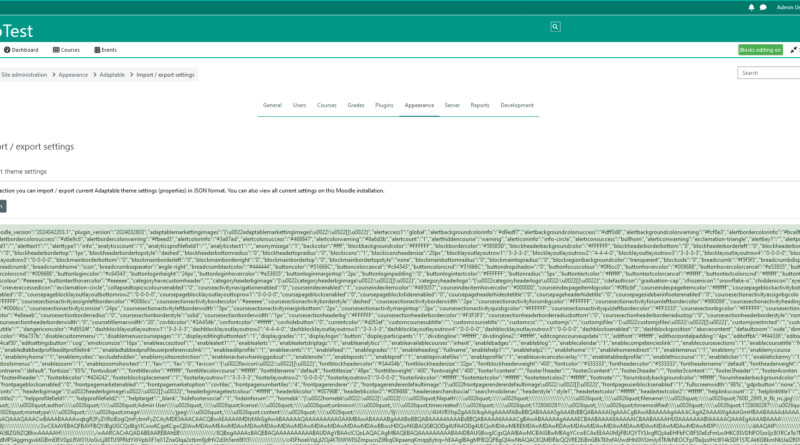The width and height of the screenshot is (800, 445).
Task: Follow the Adaptable breadcrumb link
Action: [112, 75]
